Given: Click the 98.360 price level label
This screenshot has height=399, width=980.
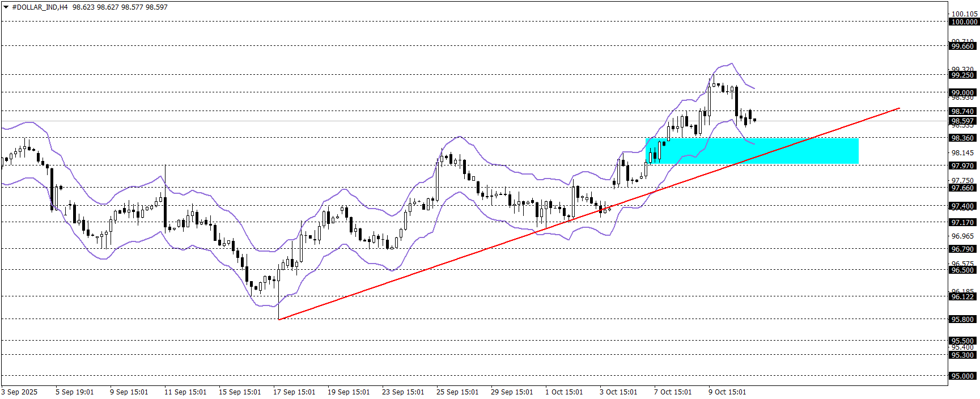Looking at the screenshot, I should pos(964,138).
